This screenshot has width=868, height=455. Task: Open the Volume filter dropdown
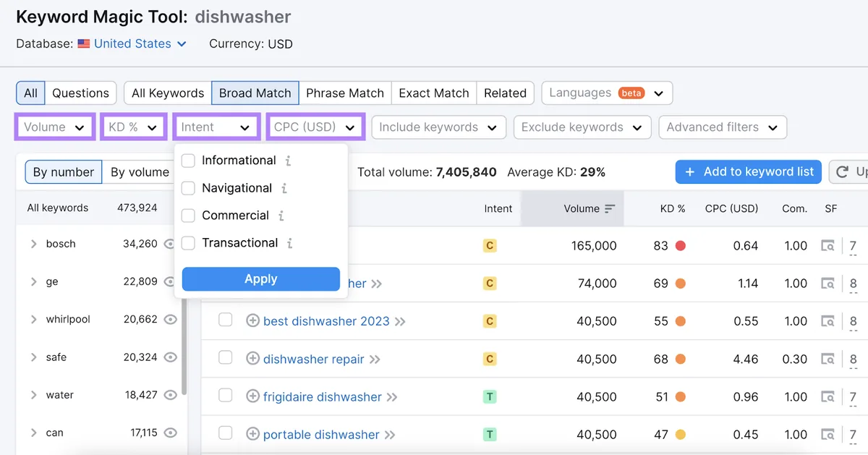pos(54,127)
